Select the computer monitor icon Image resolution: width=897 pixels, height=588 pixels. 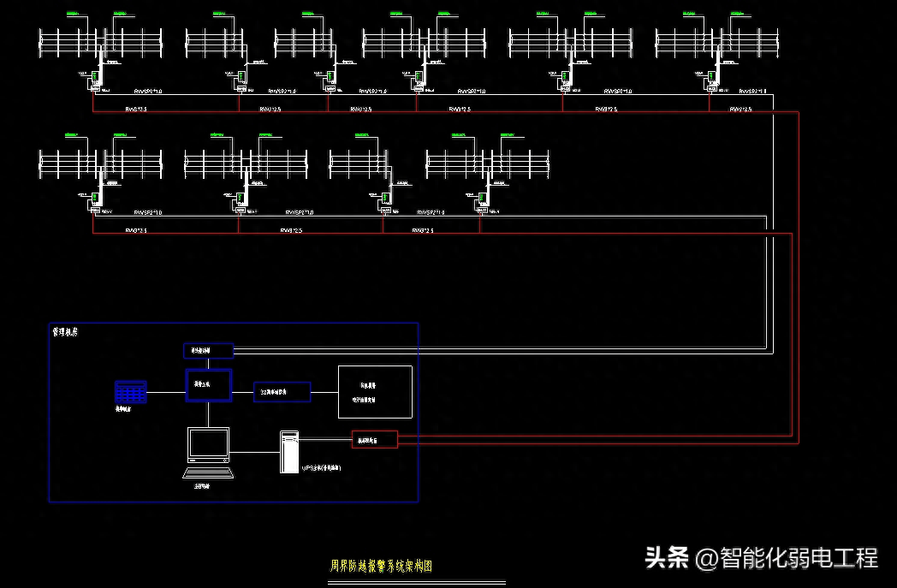(x=209, y=445)
